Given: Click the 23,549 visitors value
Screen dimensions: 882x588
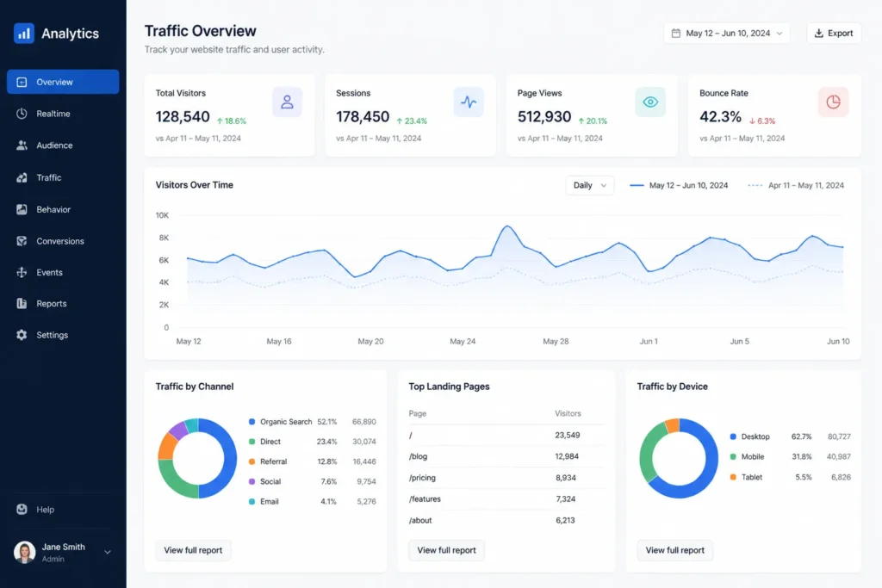Looking at the screenshot, I should (x=567, y=435).
